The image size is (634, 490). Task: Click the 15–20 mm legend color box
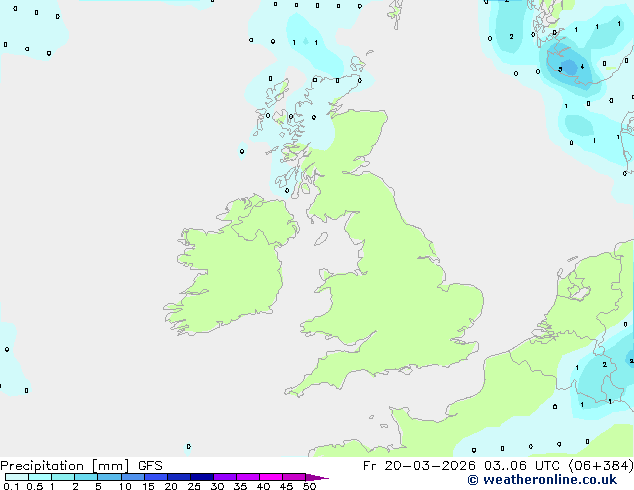click(156, 477)
